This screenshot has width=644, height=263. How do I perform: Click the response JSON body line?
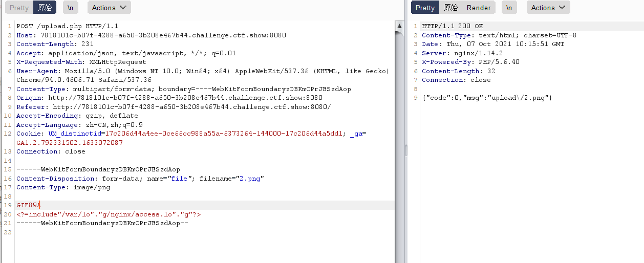[x=487, y=98]
